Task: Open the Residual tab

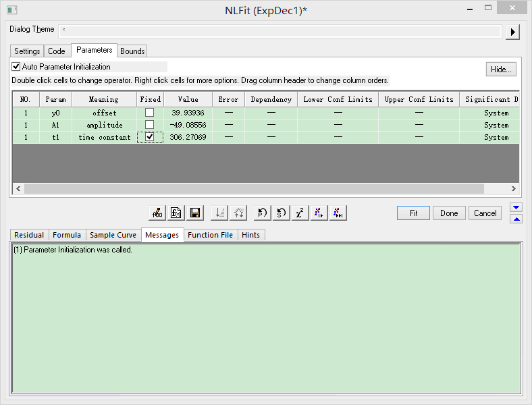Action: click(29, 235)
